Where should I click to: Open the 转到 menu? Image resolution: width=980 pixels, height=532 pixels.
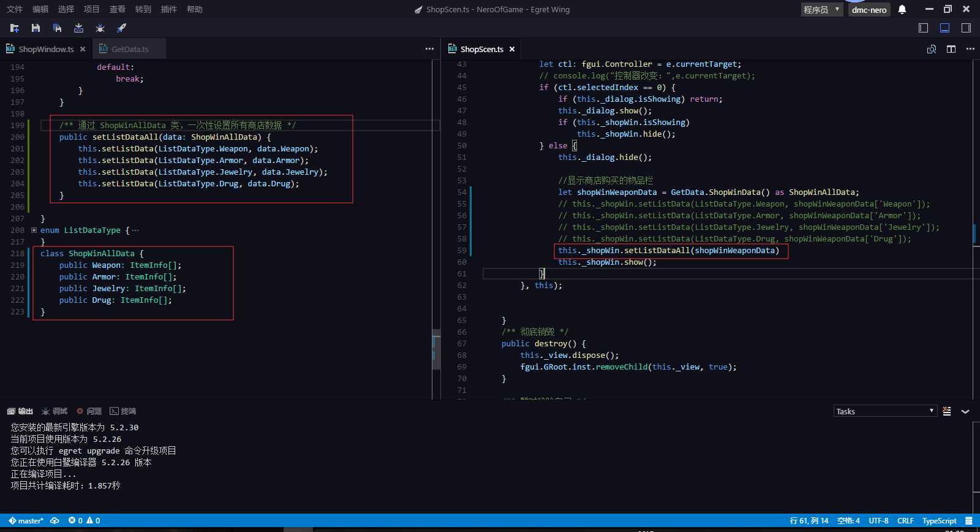tap(143, 9)
